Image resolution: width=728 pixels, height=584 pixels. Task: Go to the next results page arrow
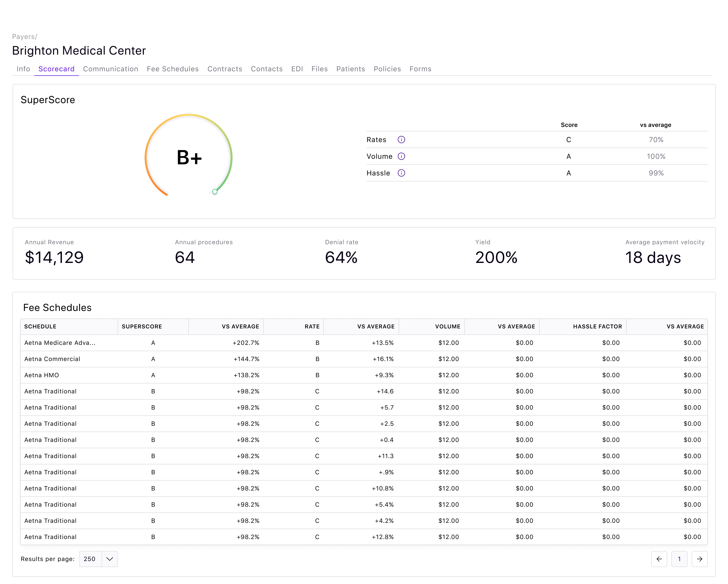click(x=700, y=559)
